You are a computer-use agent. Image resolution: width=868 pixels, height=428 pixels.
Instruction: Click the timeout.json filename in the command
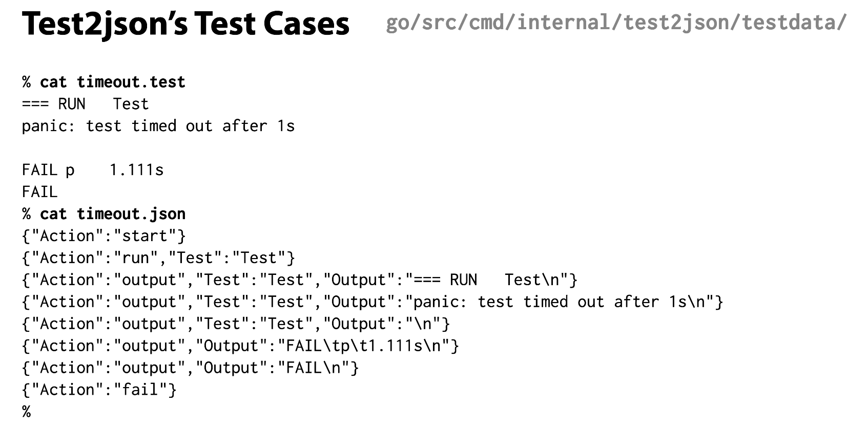[131, 213]
